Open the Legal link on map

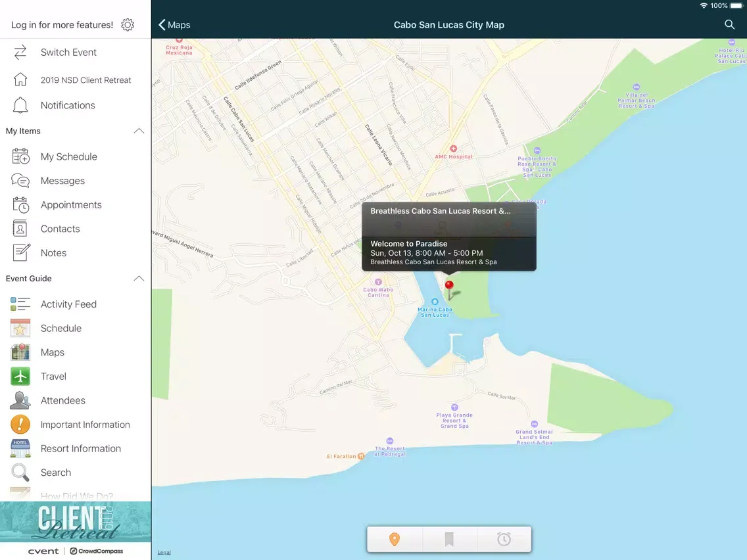click(x=164, y=552)
